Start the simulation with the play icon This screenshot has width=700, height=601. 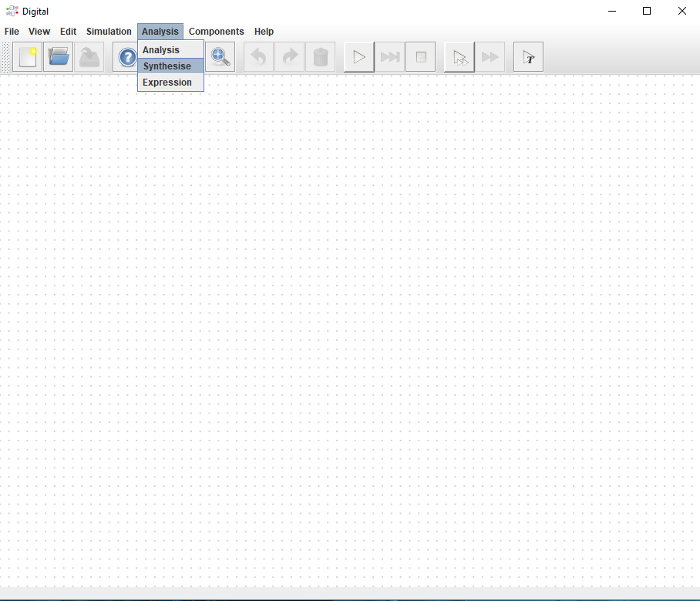coord(359,57)
